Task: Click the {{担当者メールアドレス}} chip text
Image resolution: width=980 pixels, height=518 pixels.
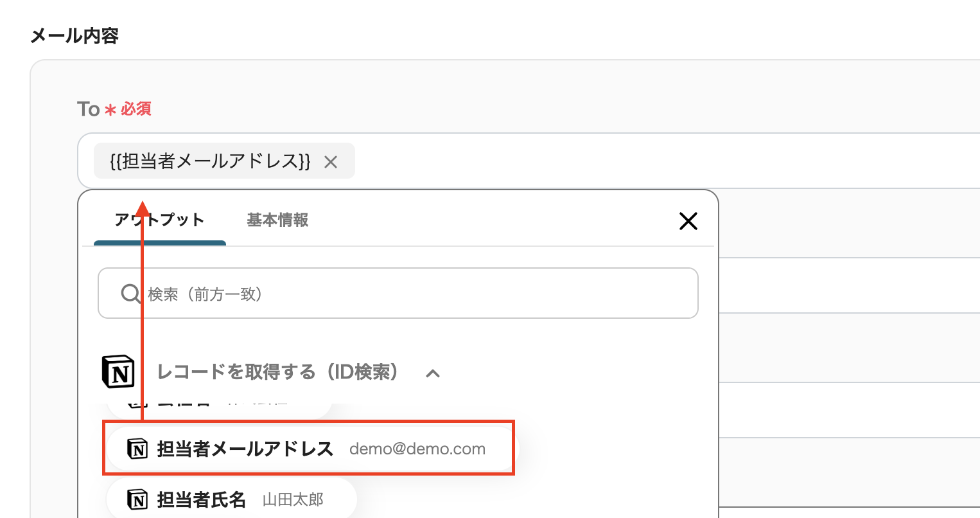Action: point(210,161)
